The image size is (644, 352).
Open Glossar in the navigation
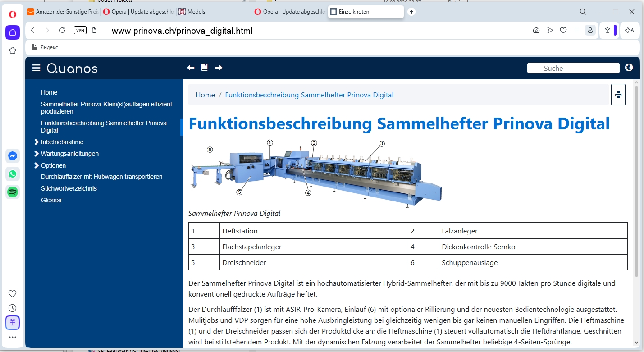[51, 200]
